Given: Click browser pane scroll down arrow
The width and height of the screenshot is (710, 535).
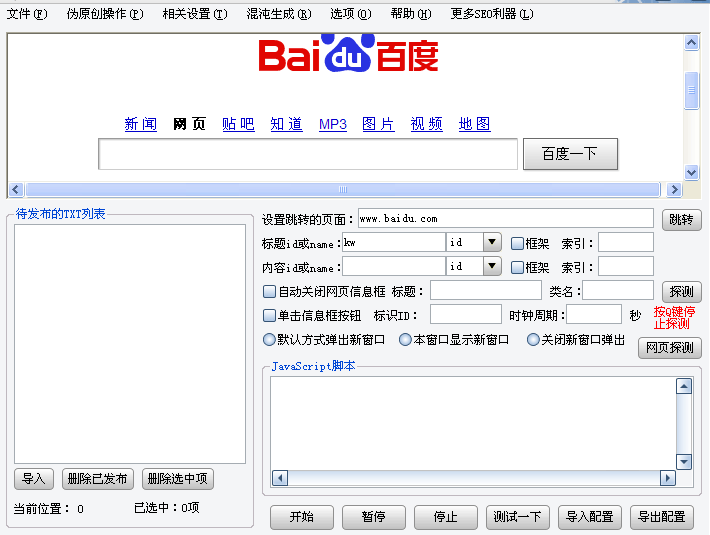Looking at the screenshot, I should 691,172.
